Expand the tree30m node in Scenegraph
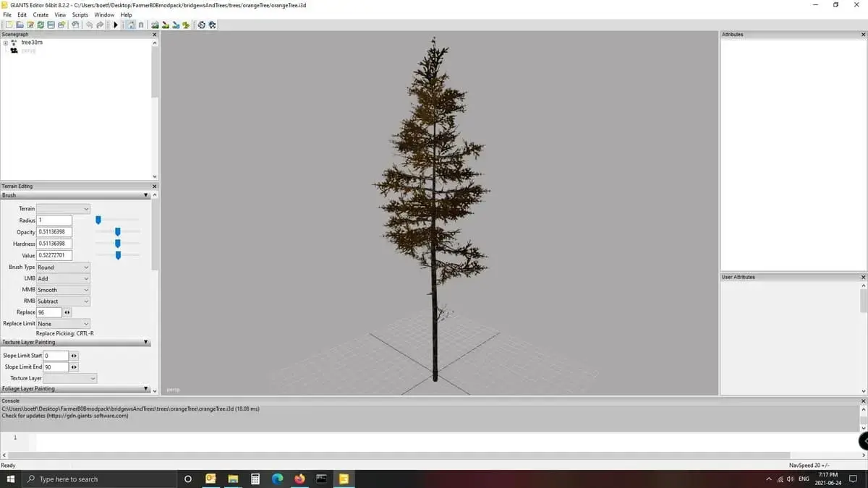 tap(6, 43)
